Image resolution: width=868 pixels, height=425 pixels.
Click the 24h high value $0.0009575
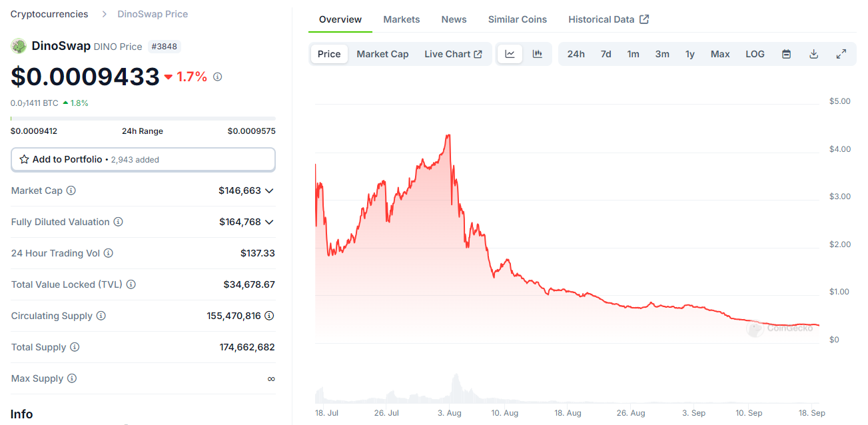252,131
